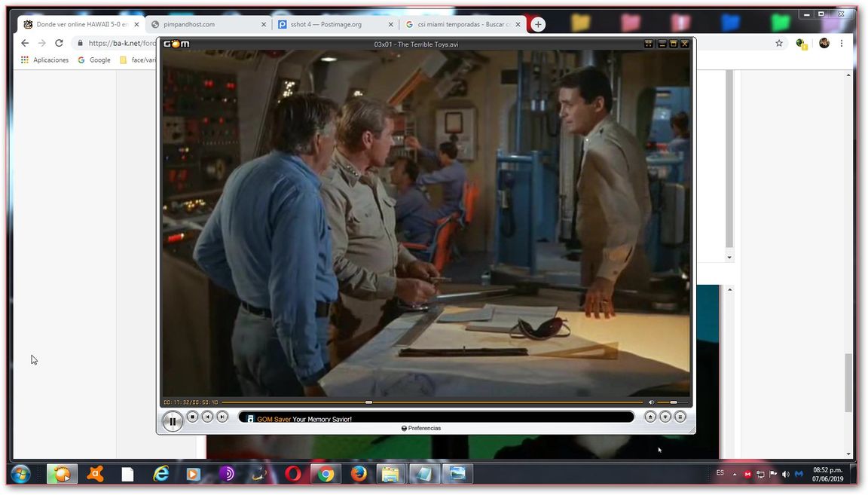Image resolution: width=868 pixels, height=495 pixels.
Task: Bookmark this page with the star icon
Action: pos(779,43)
